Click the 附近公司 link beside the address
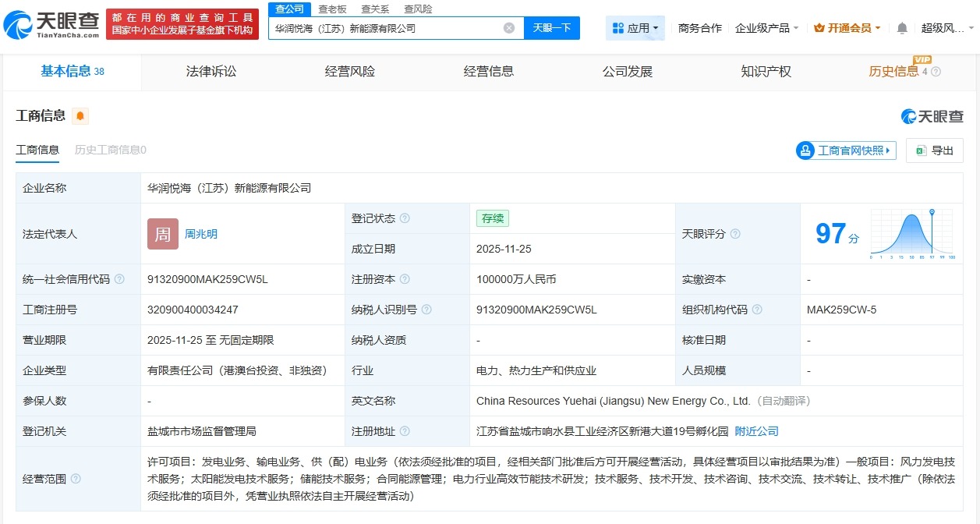The height and width of the screenshot is (524, 980). (x=755, y=430)
